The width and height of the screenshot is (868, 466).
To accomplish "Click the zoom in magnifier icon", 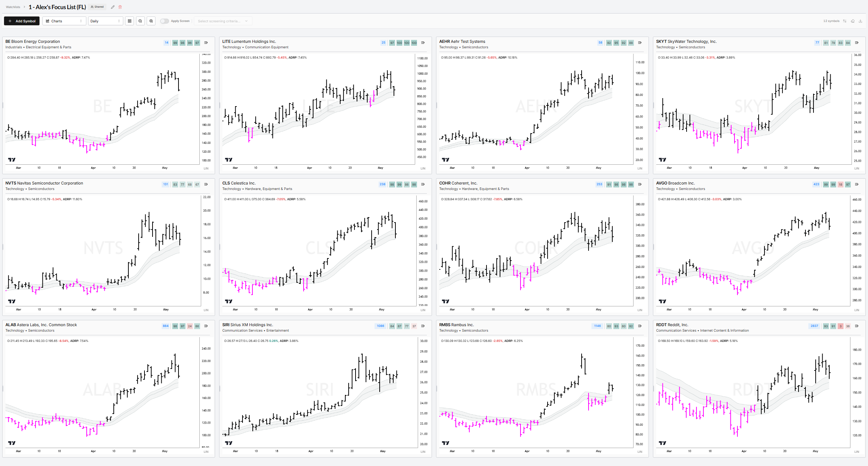I will pyautogui.click(x=151, y=21).
